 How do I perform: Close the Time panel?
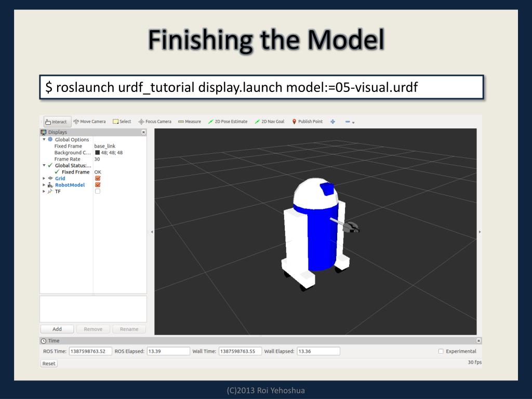coord(478,341)
